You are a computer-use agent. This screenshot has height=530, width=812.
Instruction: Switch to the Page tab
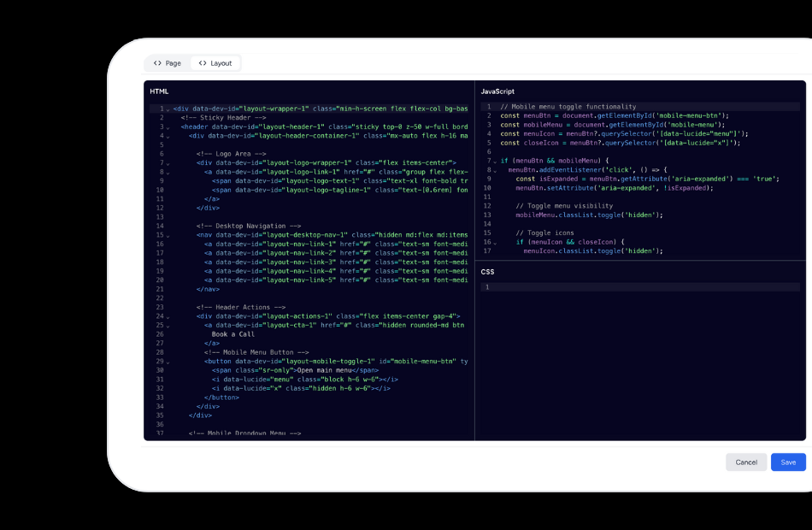[x=170, y=62]
